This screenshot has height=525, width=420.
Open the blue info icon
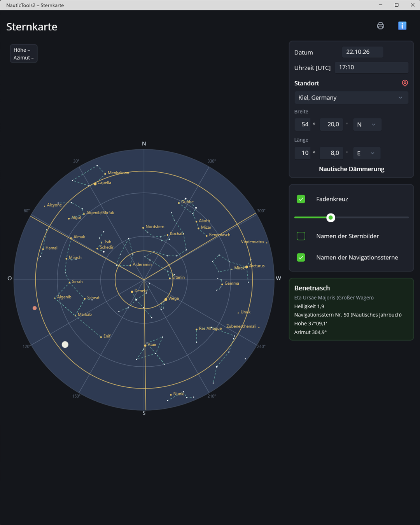(x=402, y=26)
